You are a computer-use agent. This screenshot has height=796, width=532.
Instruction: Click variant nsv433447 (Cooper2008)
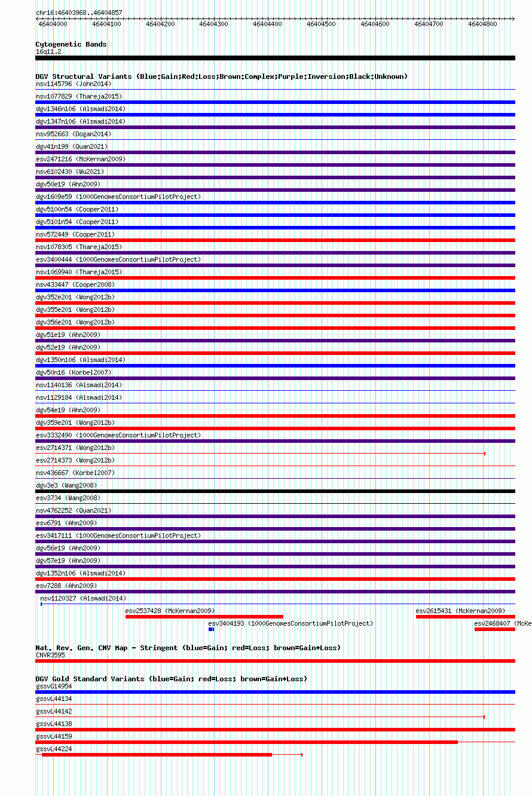[x=75, y=284]
